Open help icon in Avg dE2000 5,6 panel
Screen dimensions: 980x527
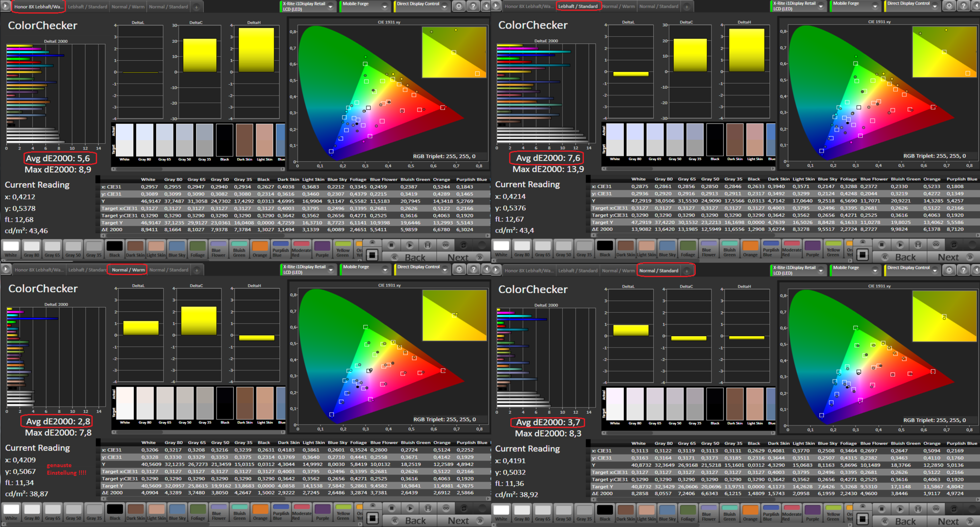pyautogui.click(x=473, y=6)
